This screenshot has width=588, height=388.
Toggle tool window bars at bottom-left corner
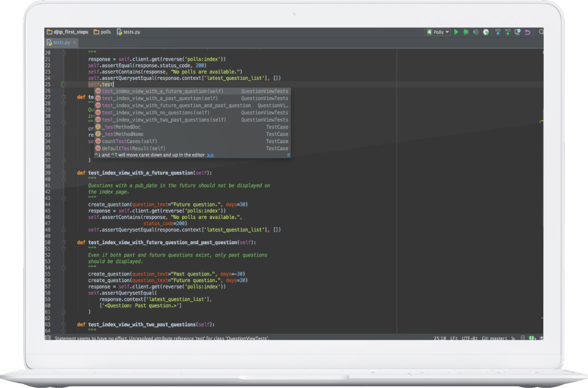(48, 338)
